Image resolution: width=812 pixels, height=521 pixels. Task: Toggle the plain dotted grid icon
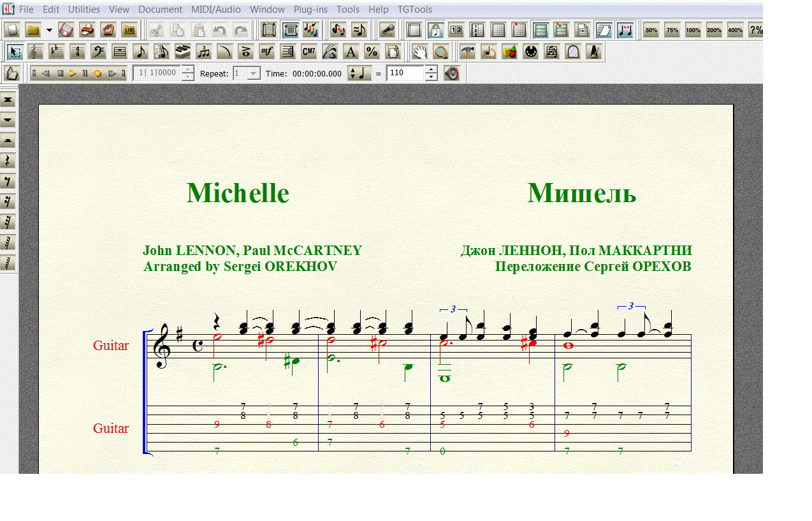click(x=498, y=30)
